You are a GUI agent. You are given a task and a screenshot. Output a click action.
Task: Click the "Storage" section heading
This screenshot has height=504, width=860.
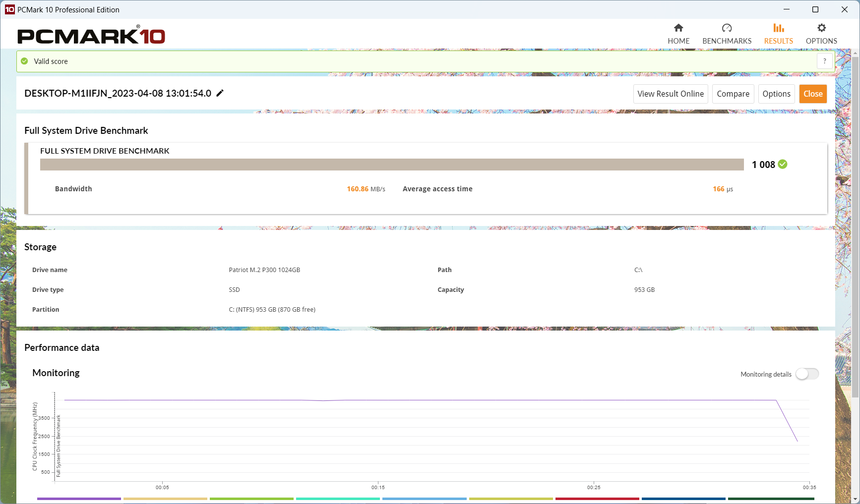40,247
